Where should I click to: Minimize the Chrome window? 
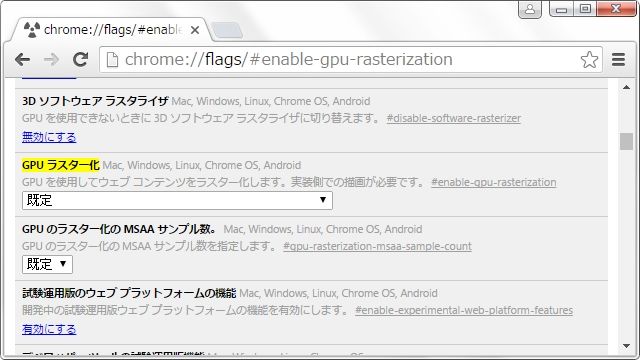pyautogui.click(x=561, y=9)
